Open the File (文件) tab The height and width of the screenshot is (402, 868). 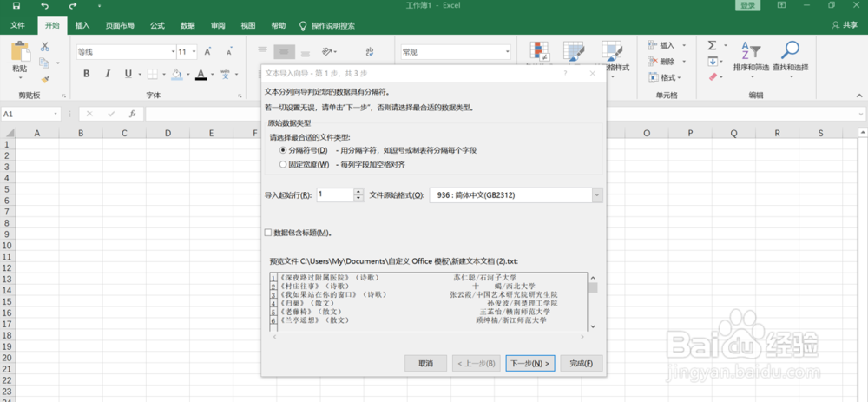click(x=17, y=25)
